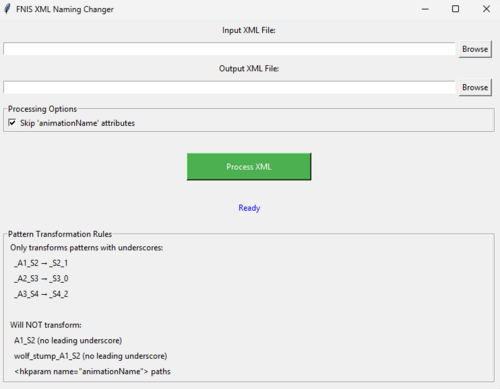Browse for the output XML file
The width and height of the screenshot is (500, 389).
(475, 88)
